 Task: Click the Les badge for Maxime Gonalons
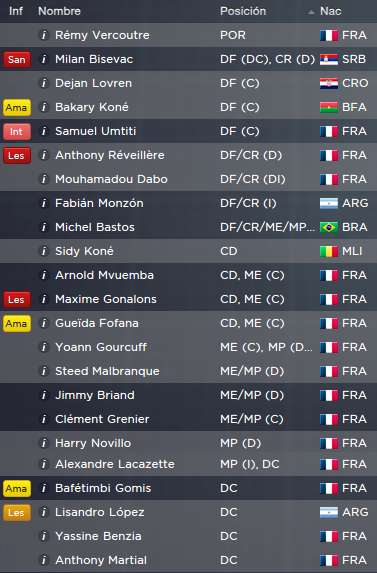coord(16,300)
